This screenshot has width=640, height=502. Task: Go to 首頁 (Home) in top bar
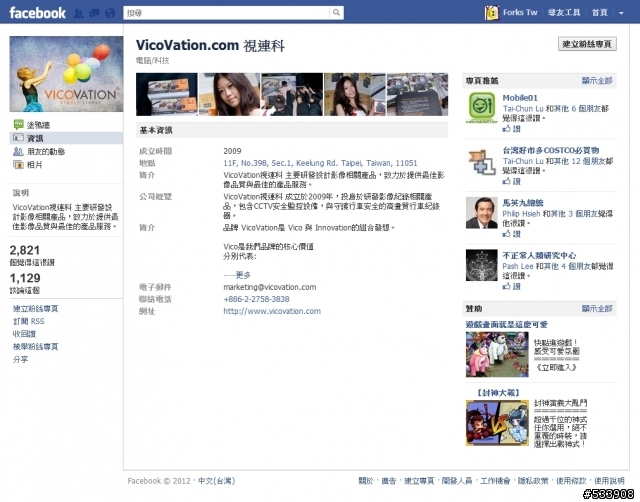[x=600, y=13]
